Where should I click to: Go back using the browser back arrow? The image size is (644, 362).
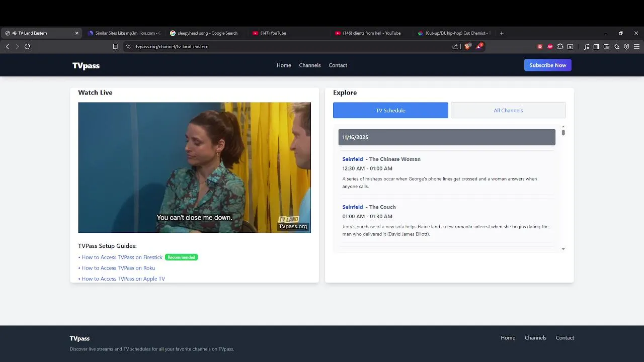click(7, 46)
